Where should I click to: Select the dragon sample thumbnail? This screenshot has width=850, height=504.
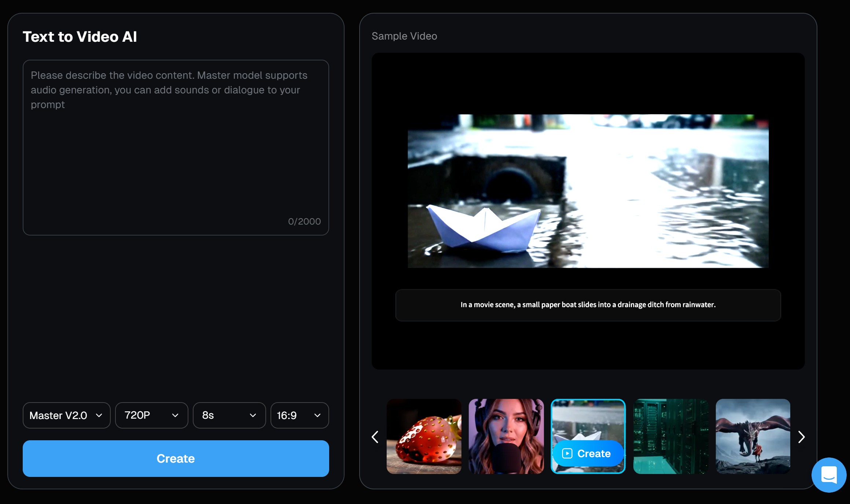point(753,436)
